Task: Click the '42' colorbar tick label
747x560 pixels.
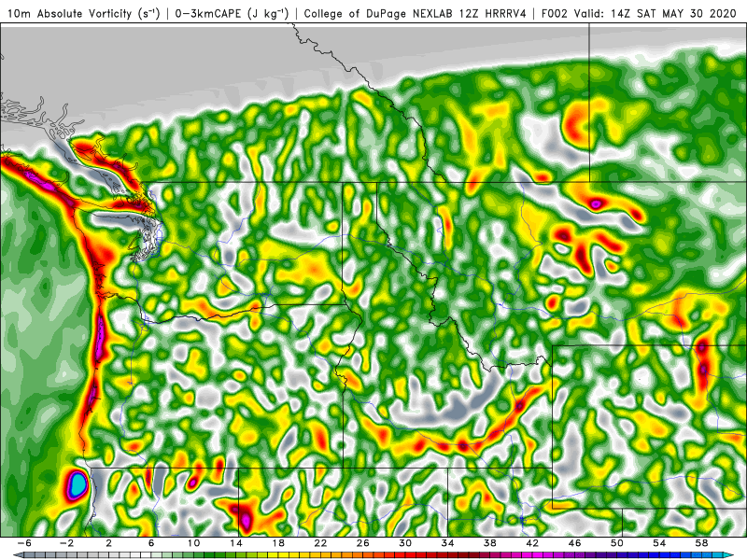Action: (532, 543)
